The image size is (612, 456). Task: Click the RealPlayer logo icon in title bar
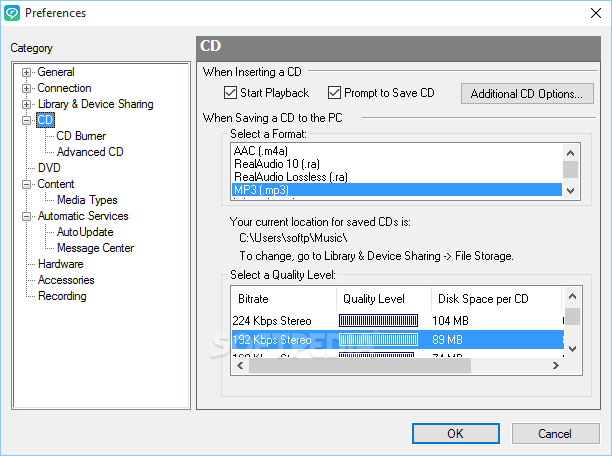pos(12,13)
